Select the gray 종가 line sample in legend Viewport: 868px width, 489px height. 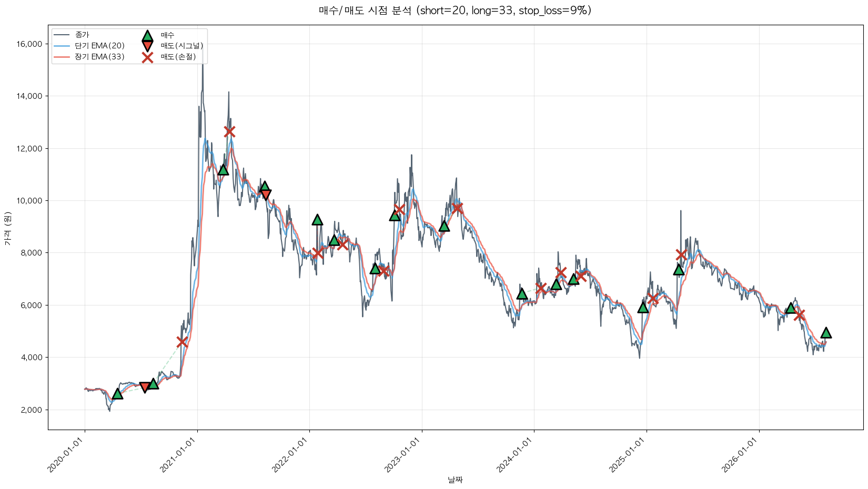[62, 35]
